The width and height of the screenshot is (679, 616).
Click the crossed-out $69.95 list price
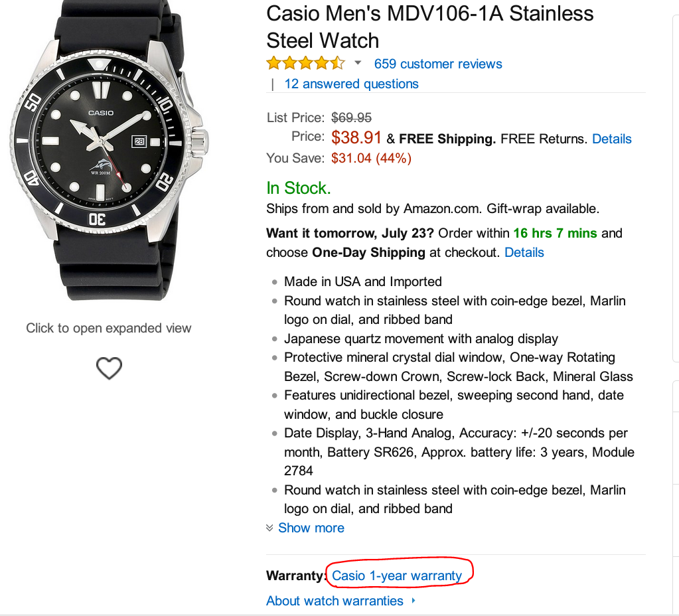(x=351, y=117)
